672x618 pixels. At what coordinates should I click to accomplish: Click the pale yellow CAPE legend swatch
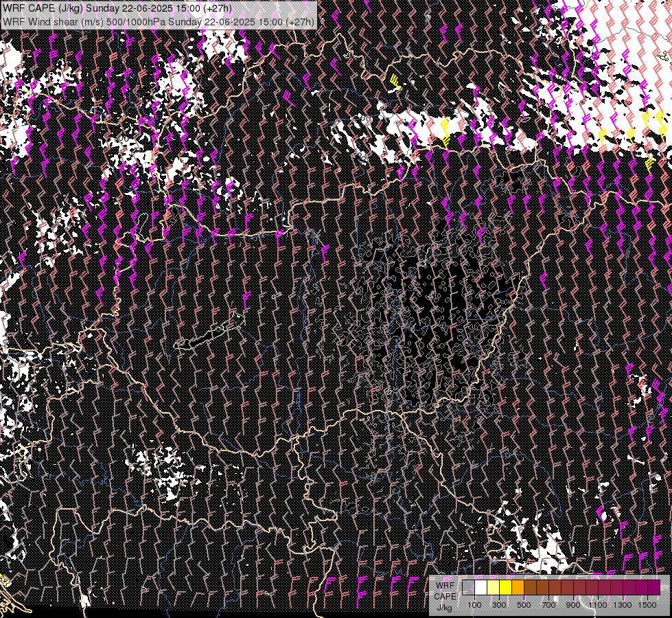click(494, 588)
